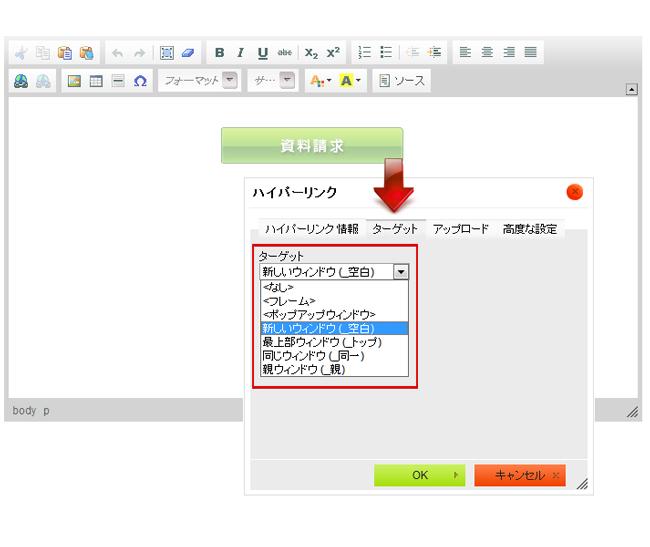
Task: Click the ターゲット combo box arrow
Action: click(x=401, y=271)
